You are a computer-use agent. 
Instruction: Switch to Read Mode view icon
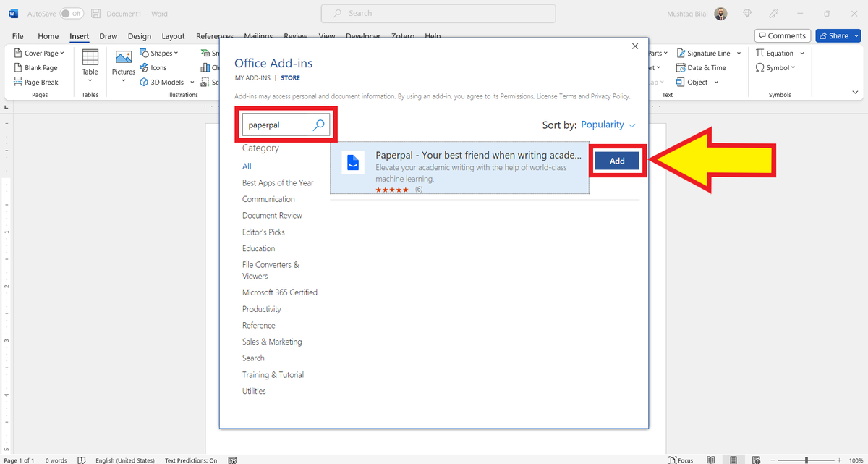(711, 460)
